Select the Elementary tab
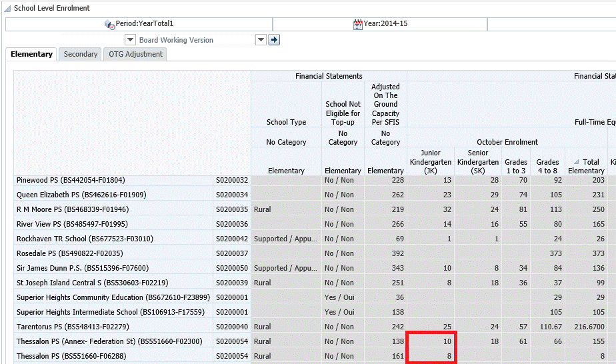The width and height of the screenshot is (616, 364). 31,54
